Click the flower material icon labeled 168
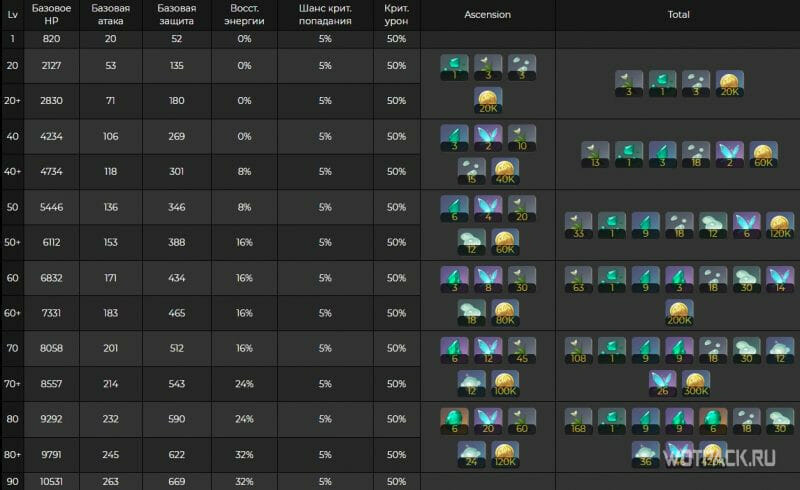Screen dimensions: 800x490 click(579, 421)
